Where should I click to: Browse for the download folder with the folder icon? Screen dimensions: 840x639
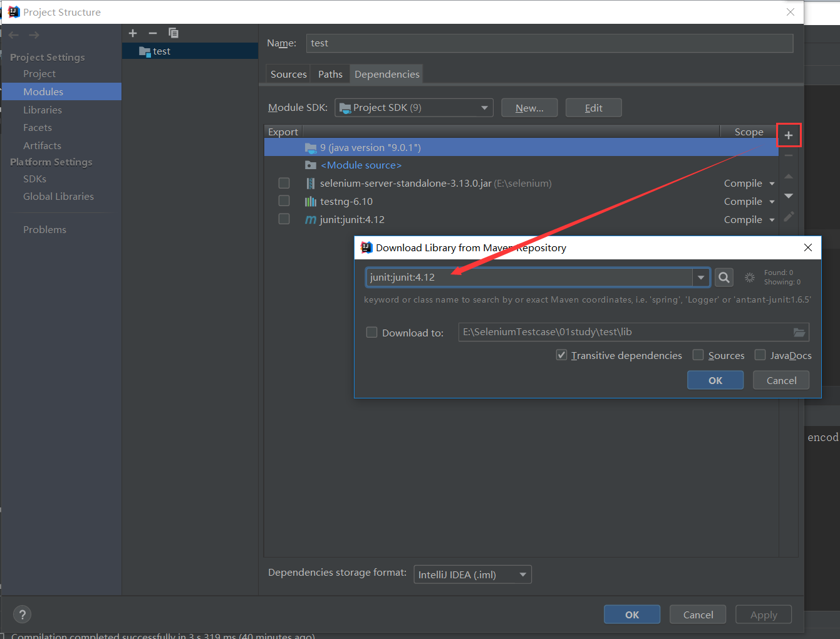[799, 332]
